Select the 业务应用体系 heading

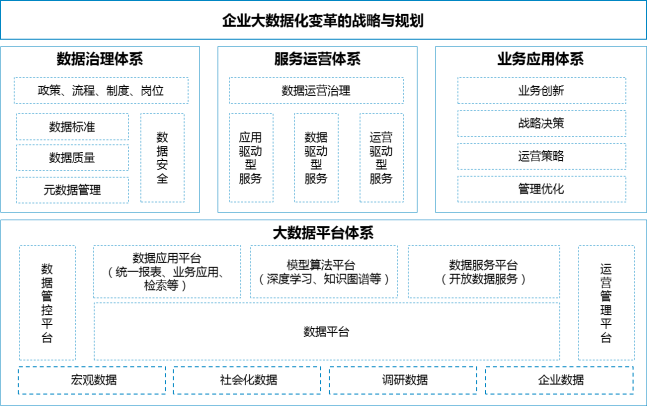tap(541, 59)
